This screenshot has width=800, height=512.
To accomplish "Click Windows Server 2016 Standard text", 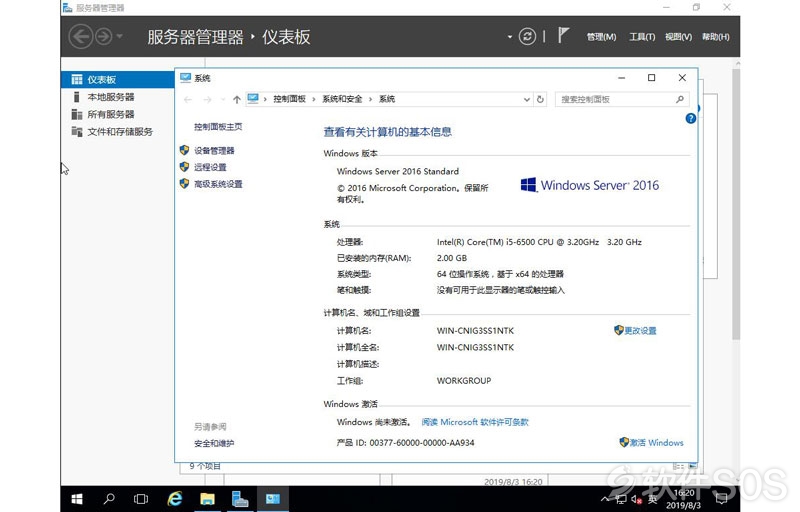I will (x=397, y=171).
